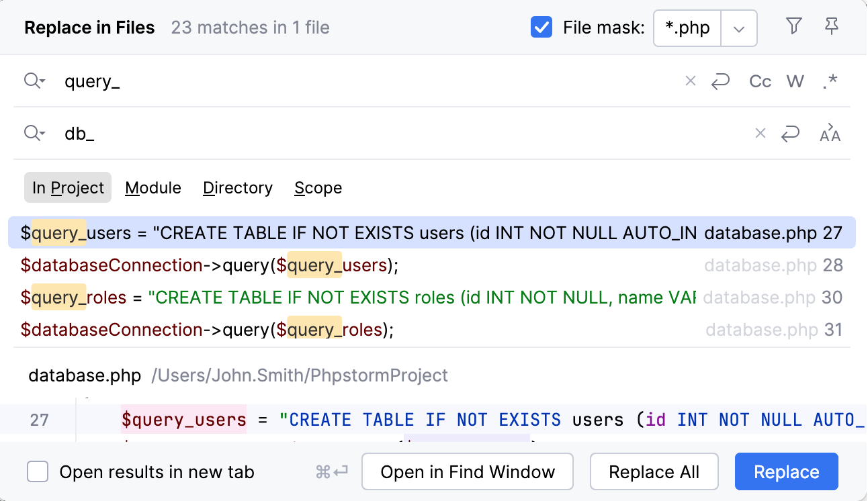This screenshot has height=501, width=868.
Task: Switch to the Module scope tab
Action: 153,187
